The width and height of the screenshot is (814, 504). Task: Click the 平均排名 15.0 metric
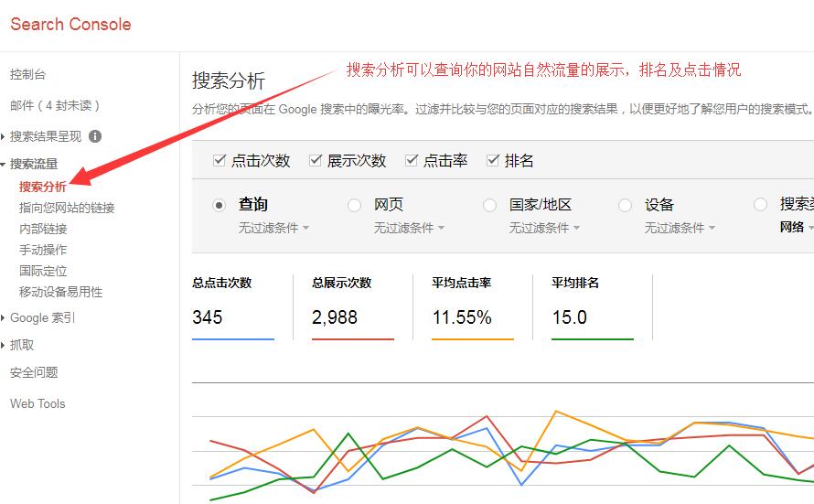tap(593, 307)
